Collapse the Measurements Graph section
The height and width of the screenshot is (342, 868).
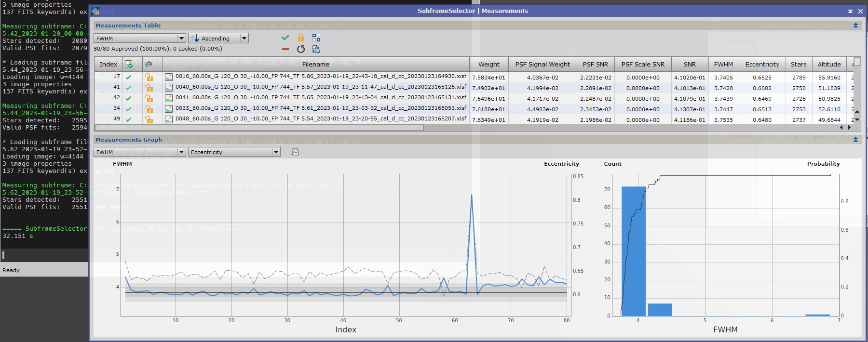855,139
